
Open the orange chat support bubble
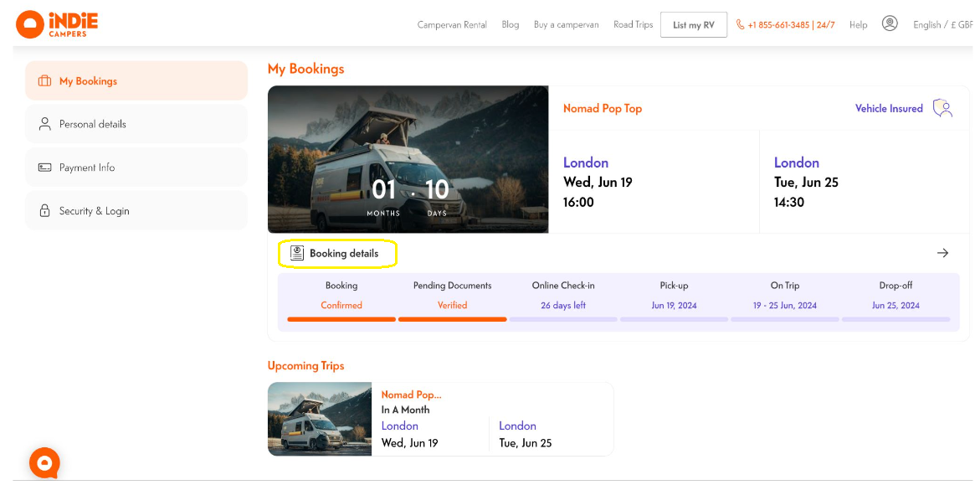pyautogui.click(x=44, y=463)
